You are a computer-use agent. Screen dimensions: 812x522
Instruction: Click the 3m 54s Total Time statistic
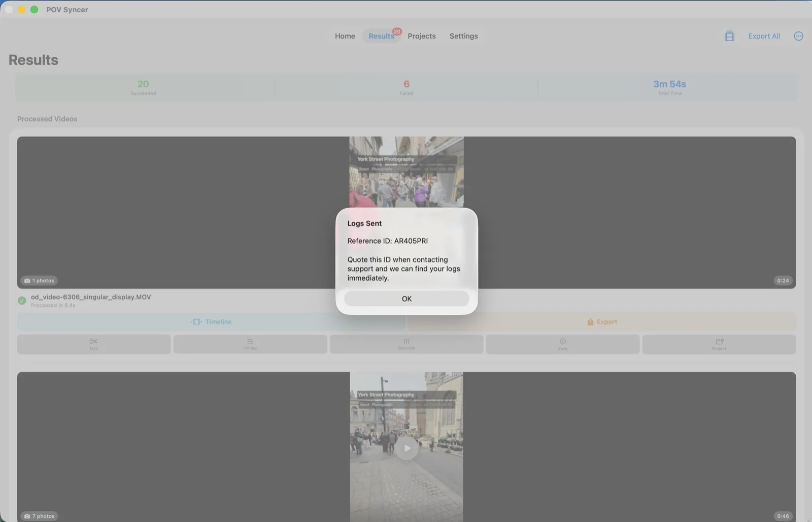(x=669, y=87)
